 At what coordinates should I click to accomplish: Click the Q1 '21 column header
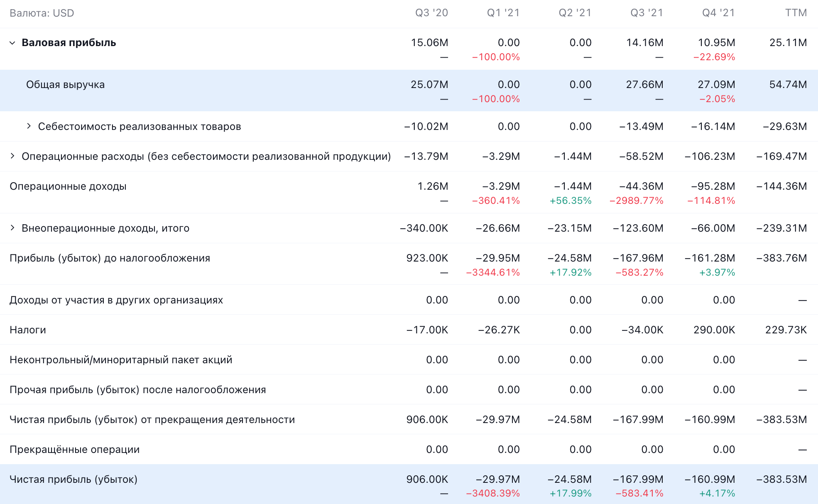[x=503, y=13]
